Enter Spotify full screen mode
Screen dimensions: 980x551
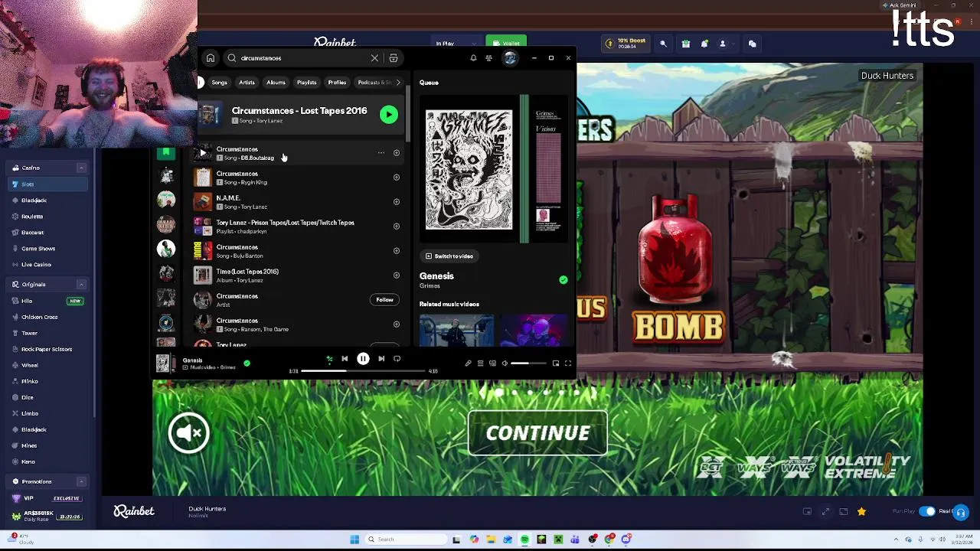tap(568, 364)
